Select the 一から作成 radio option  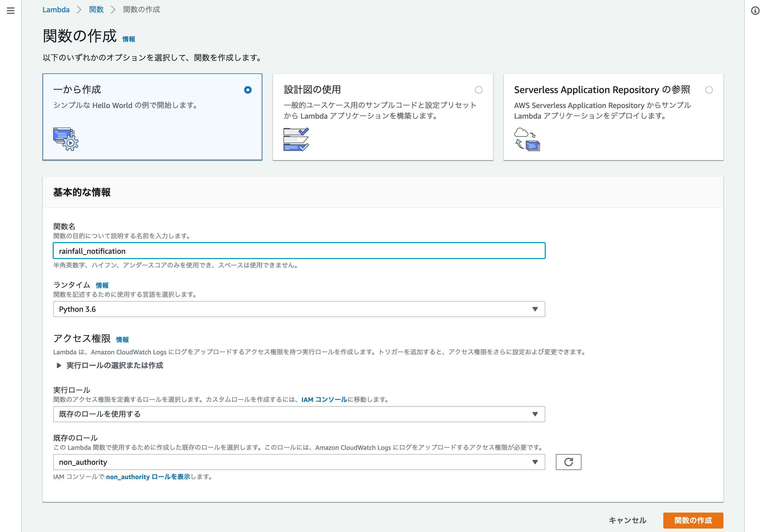[248, 90]
